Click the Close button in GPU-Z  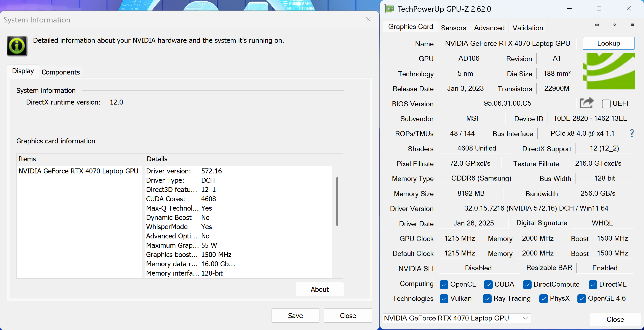(615, 319)
